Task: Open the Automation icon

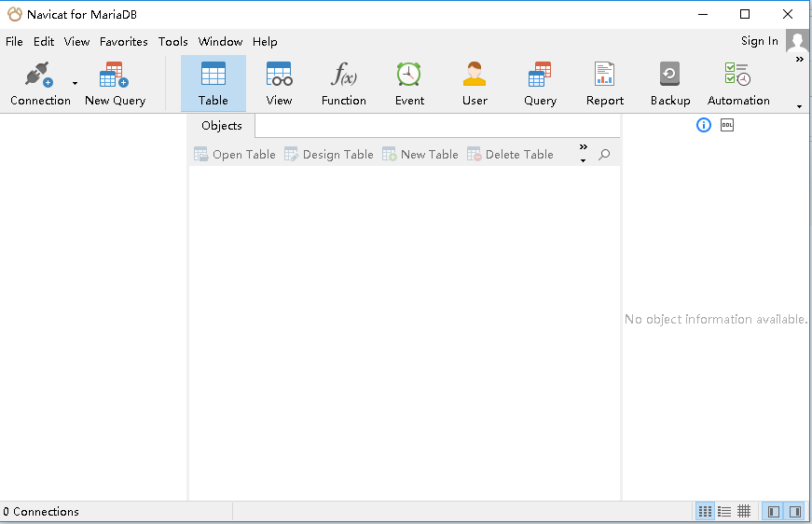Action: (738, 84)
